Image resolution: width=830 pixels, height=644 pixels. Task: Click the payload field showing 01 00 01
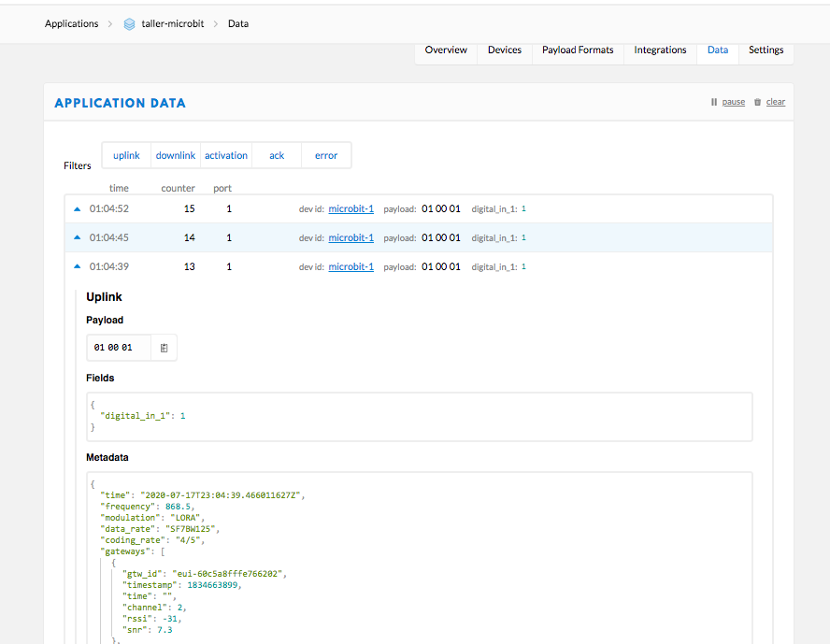[x=119, y=348]
